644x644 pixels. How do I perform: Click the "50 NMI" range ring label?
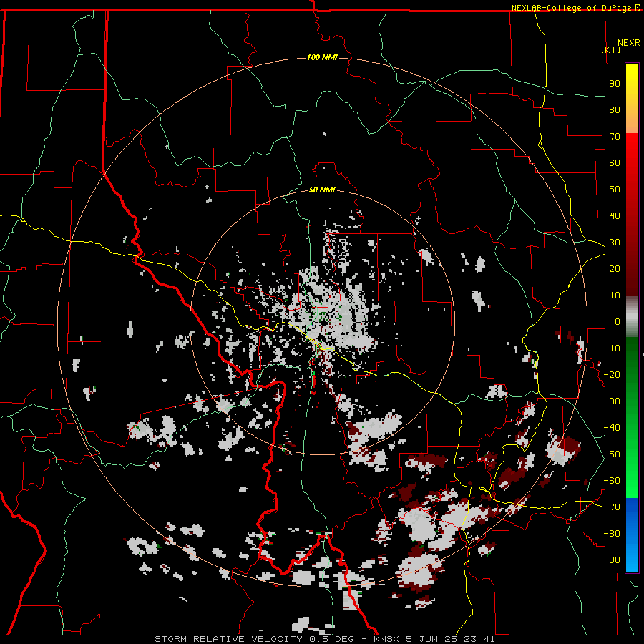coord(322,190)
